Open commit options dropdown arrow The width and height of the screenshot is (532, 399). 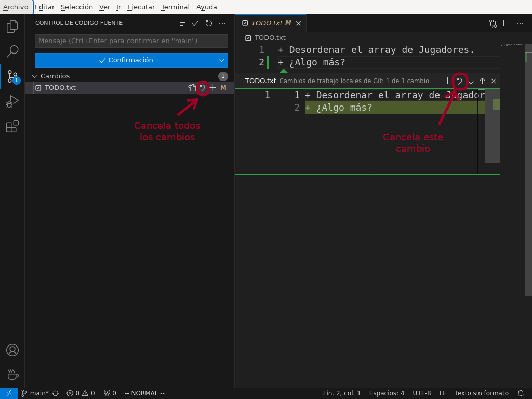point(221,60)
